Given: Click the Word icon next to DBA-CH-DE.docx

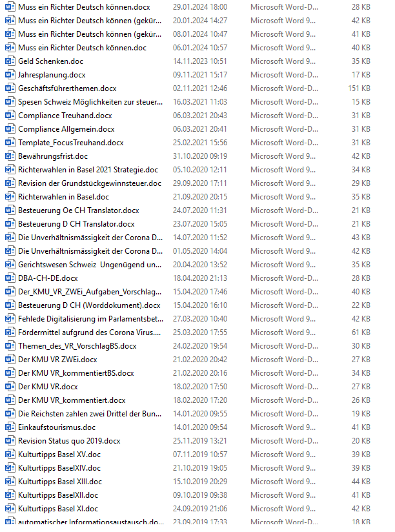Looking at the screenshot, I should [10, 278].
